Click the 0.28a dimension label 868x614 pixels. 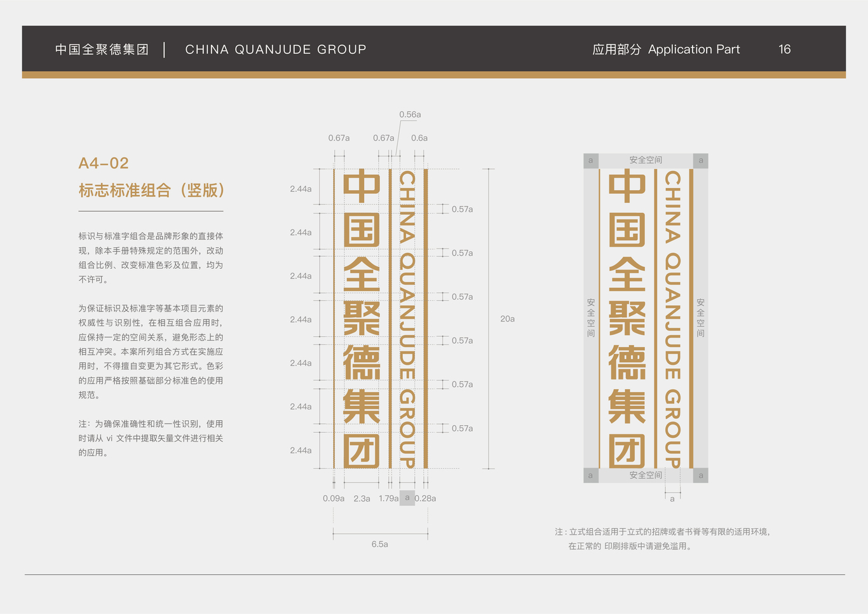(x=426, y=498)
